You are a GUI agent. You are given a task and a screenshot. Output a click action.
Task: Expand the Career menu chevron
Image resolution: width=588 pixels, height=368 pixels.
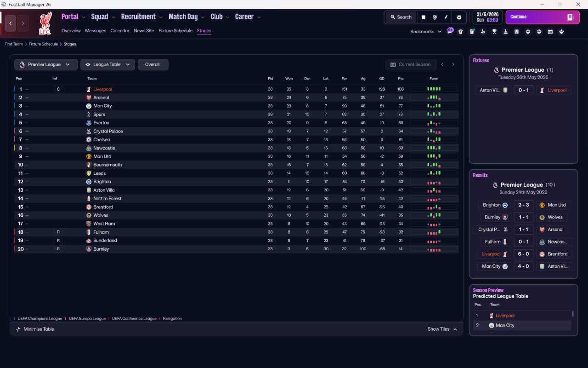click(259, 17)
